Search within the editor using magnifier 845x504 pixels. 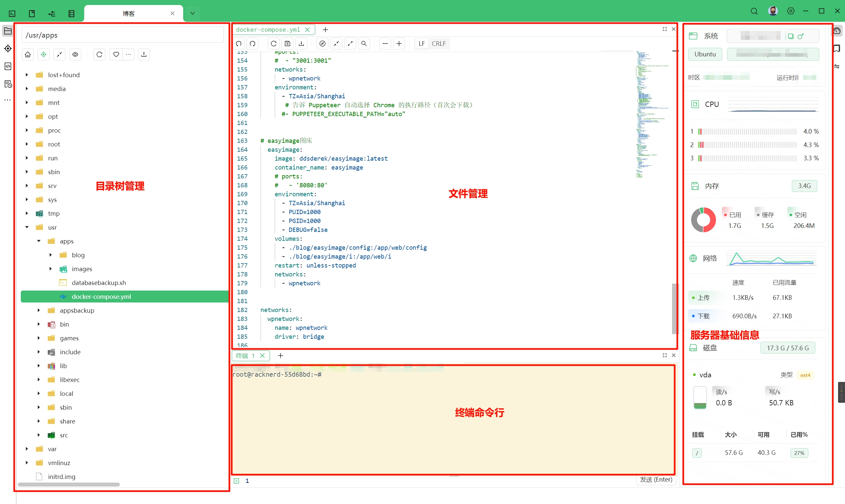[x=364, y=44]
